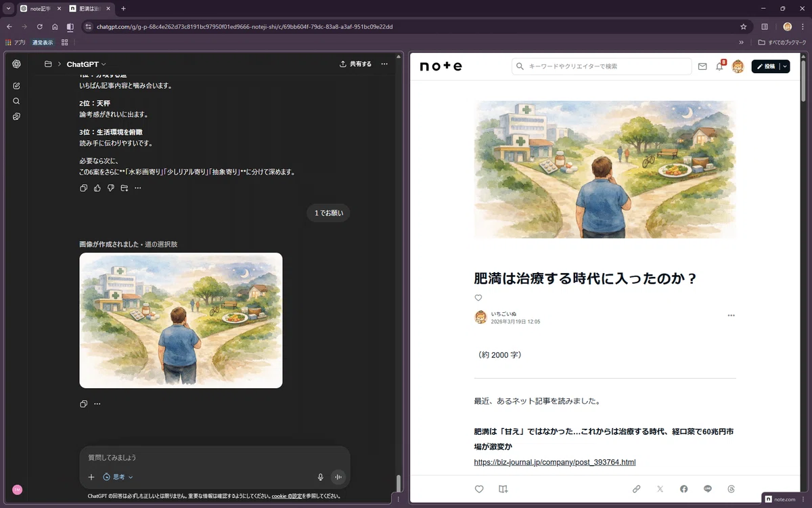Screen dimensions: 812x508
Task: Open article options menu beside author
Action: [x=731, y=316]
